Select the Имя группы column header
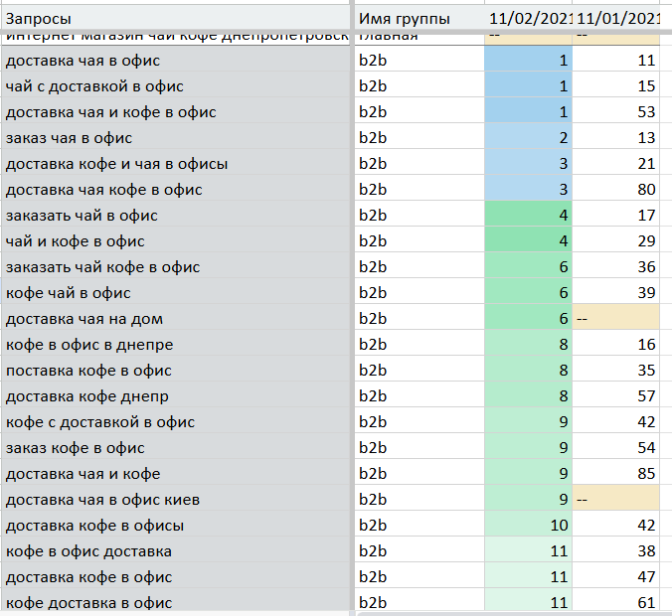 [420, 19]
